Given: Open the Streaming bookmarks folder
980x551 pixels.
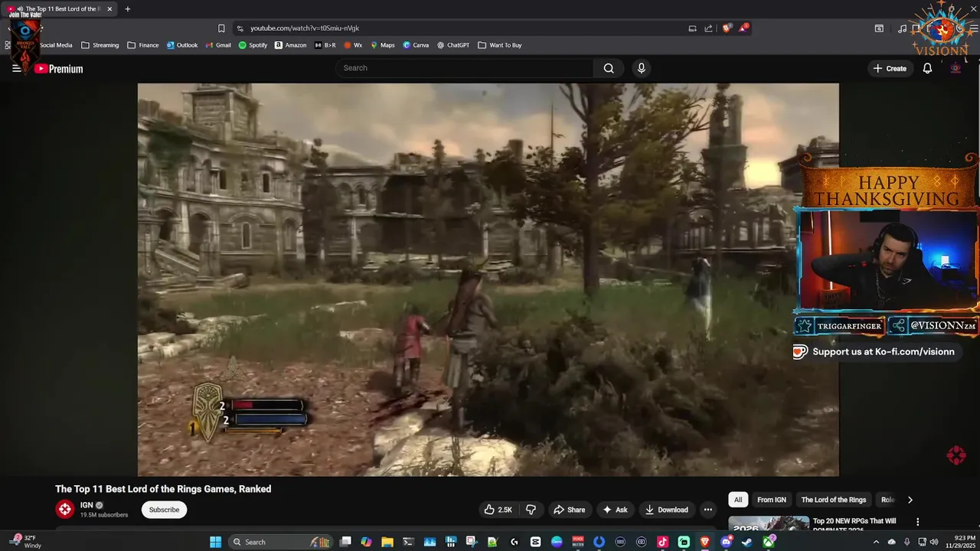Looking at the screenshot, I should (100, 45).
